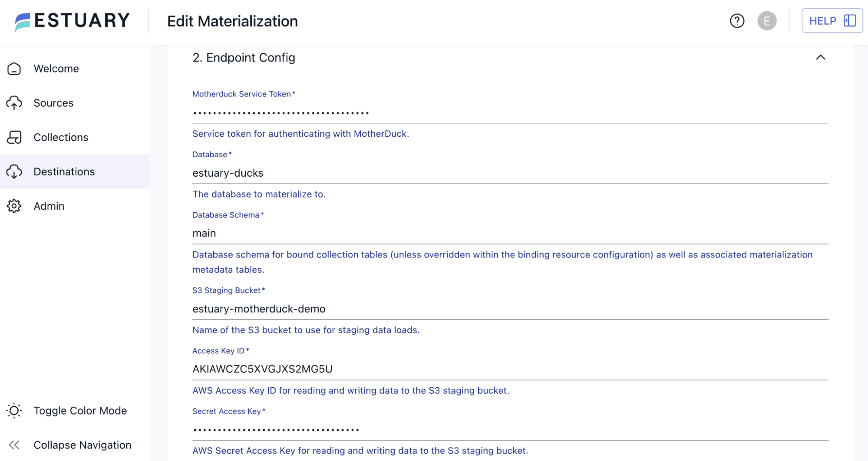The width and height of the screenshot is (868, 461).
Task: Open the help question mark icon
Action: [737, 21]
